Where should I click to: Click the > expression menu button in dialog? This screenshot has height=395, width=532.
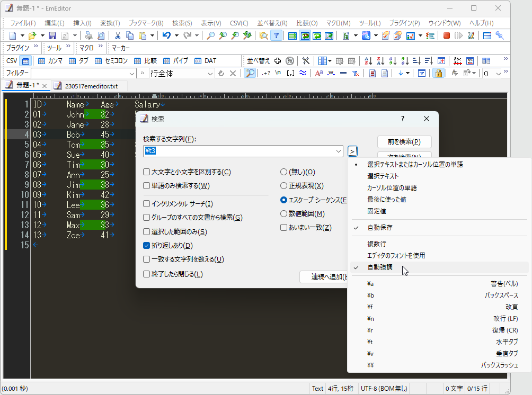[x=352, y=151]
